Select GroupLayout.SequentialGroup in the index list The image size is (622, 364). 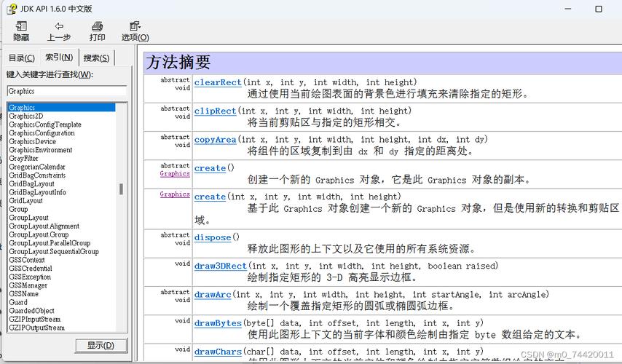(54, 251)
